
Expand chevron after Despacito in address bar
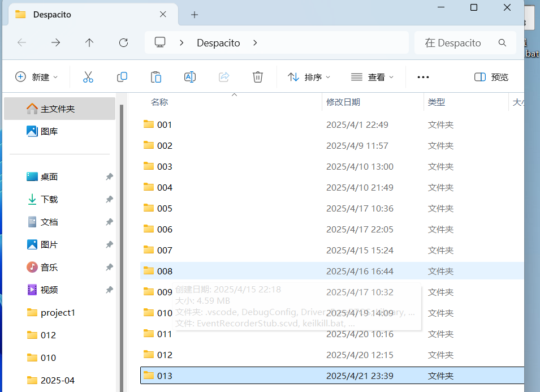tap(255, 43)
